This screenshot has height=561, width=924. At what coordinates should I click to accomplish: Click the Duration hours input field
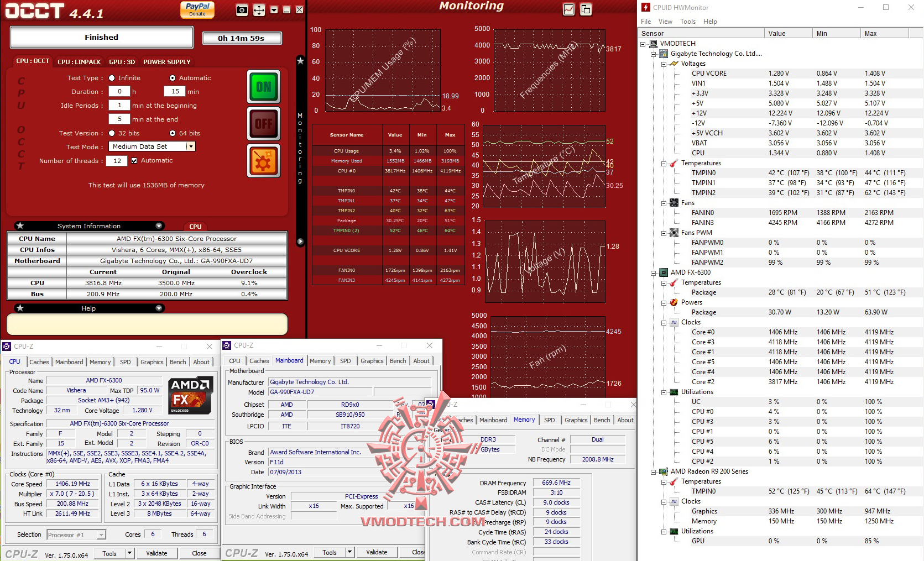(119, 91)
